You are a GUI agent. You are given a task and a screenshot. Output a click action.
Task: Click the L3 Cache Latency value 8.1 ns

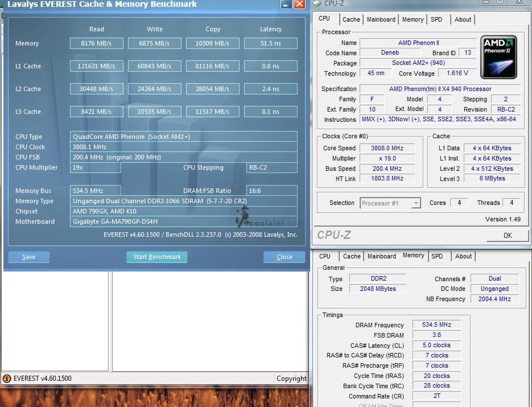pyautogui.click(x=270, y=112)
